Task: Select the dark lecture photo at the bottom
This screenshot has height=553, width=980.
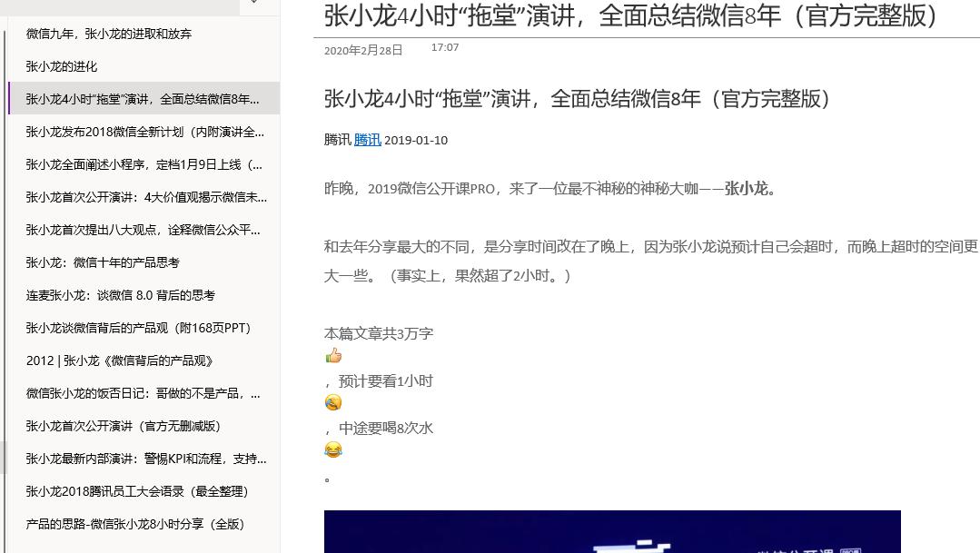Action: click(x=612, y=536)
